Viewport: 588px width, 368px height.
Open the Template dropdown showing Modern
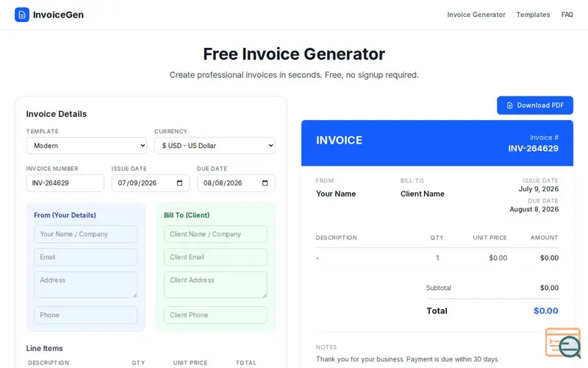(x=87, y=146)
